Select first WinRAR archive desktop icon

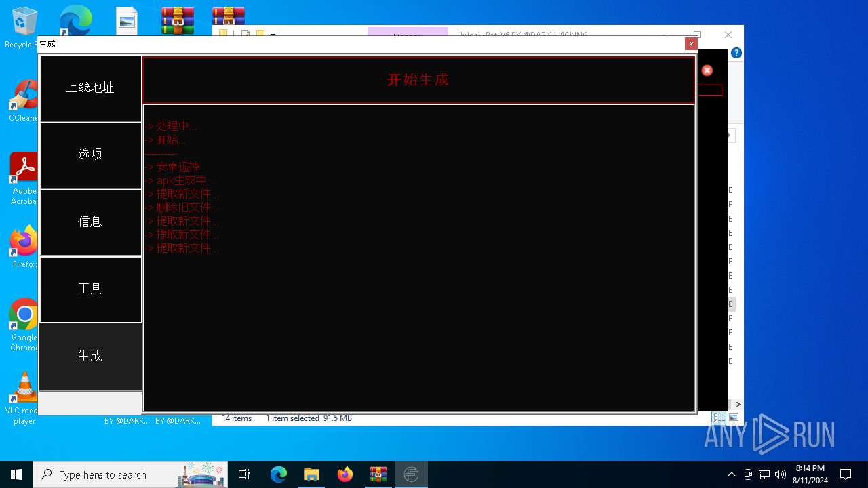pos(177,20)
